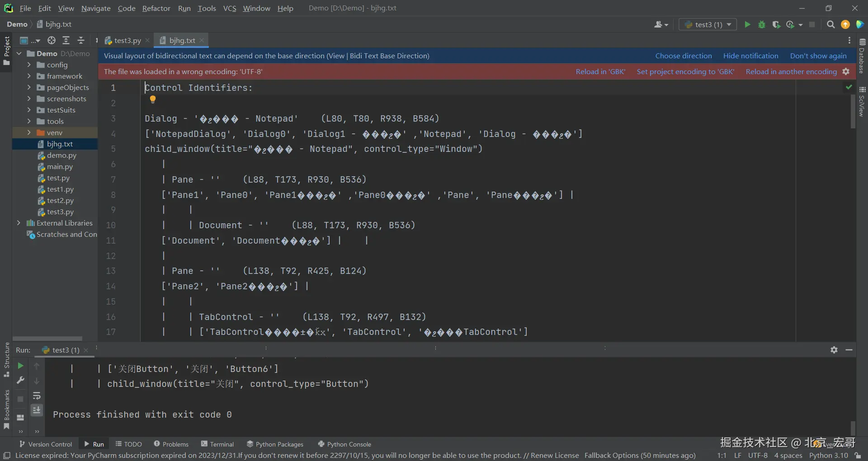Open Python 3.10 interpreter selector
Viewport: 868px width, 461px height.
pyautogui.click(x=829, y=456)
